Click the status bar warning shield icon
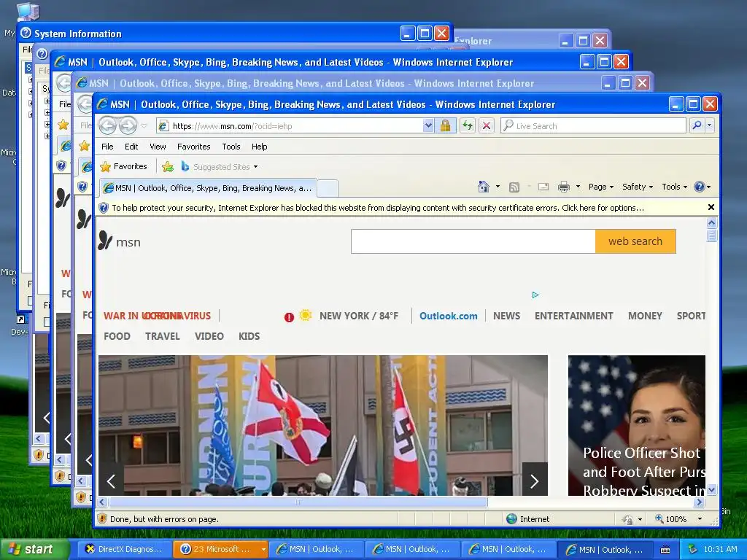The image size is (747, 560). (x=102, y=518)
